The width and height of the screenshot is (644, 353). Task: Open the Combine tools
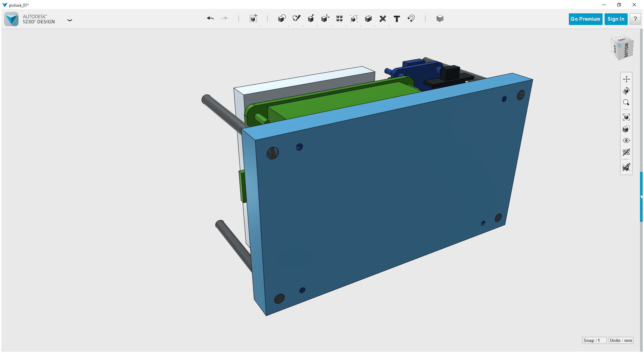tap(368, 19)
